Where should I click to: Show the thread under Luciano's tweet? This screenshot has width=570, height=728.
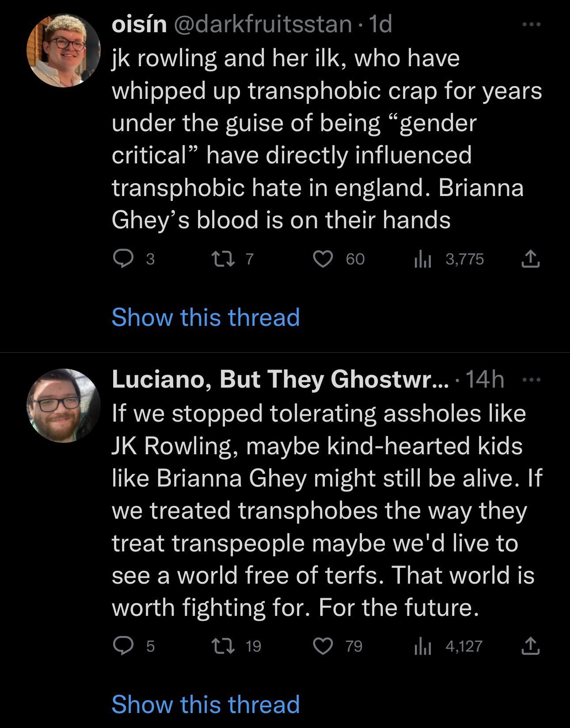click(x=205, y=704)
